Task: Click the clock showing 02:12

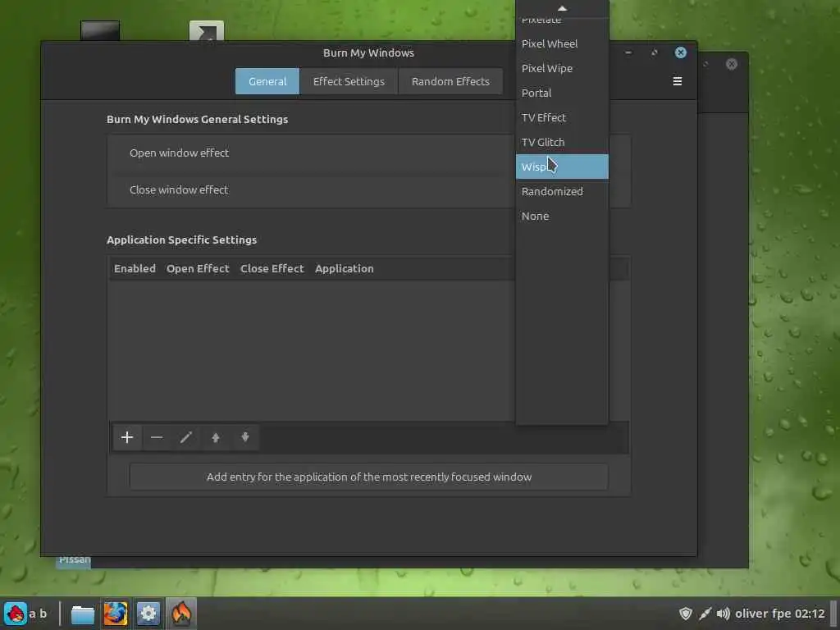Action: [810, 614]
